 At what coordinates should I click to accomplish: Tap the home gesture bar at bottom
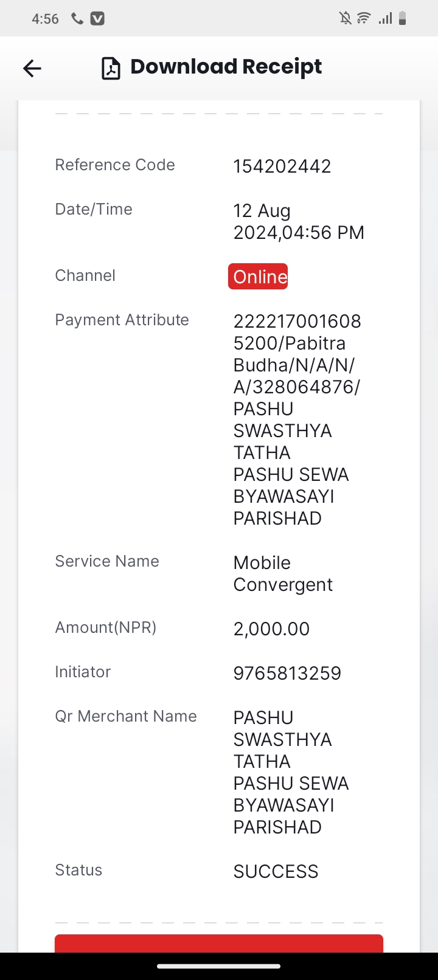click(219, 966)
